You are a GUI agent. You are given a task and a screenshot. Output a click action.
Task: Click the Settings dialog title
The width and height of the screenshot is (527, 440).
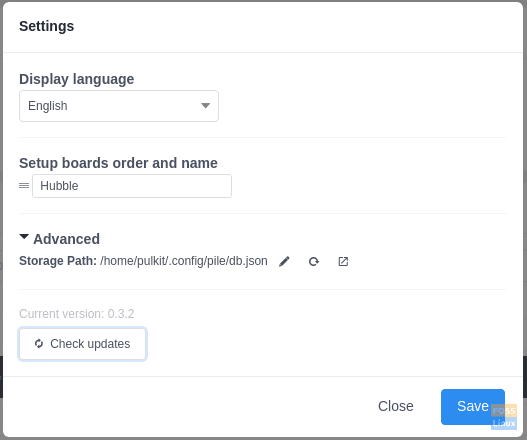point(47,26)
